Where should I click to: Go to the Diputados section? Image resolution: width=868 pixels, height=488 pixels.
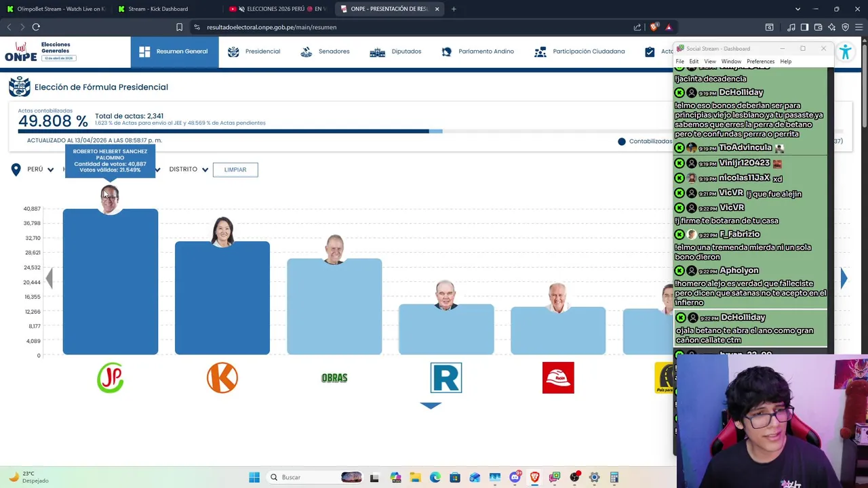395,52
